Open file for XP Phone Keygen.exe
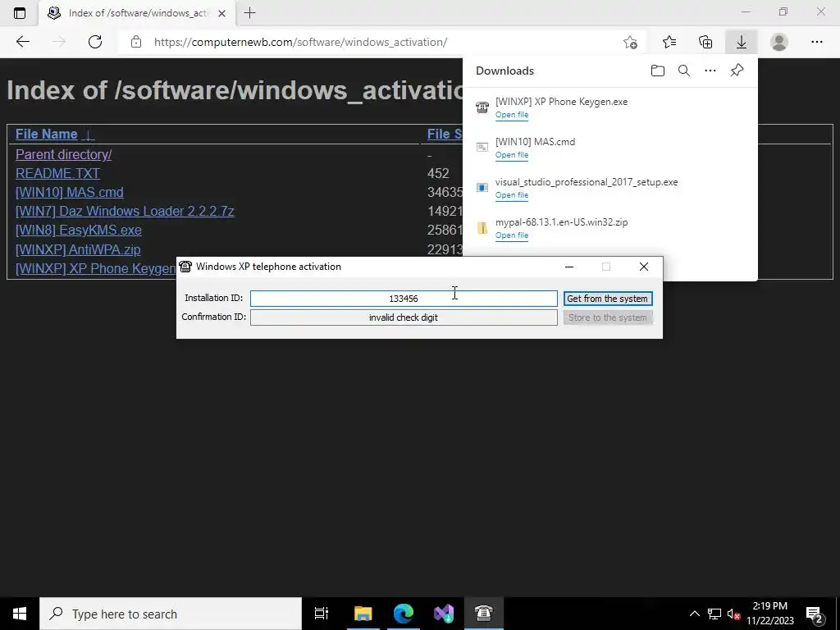 coord(512,115)
